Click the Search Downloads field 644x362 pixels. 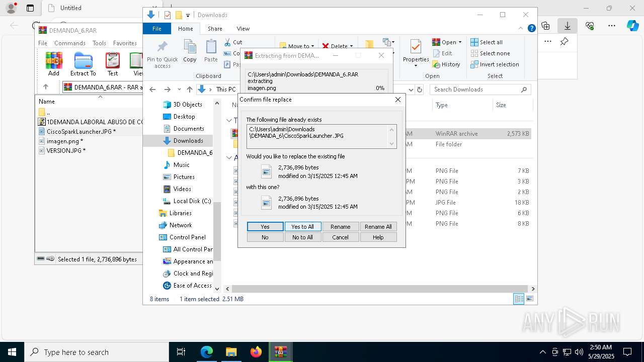coord(480,89)
